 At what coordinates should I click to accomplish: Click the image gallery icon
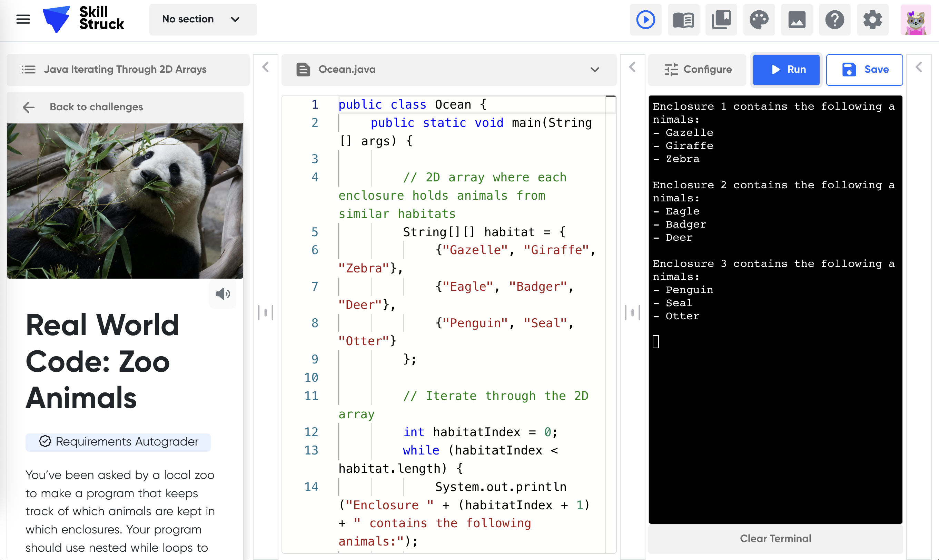coord(797,20)
